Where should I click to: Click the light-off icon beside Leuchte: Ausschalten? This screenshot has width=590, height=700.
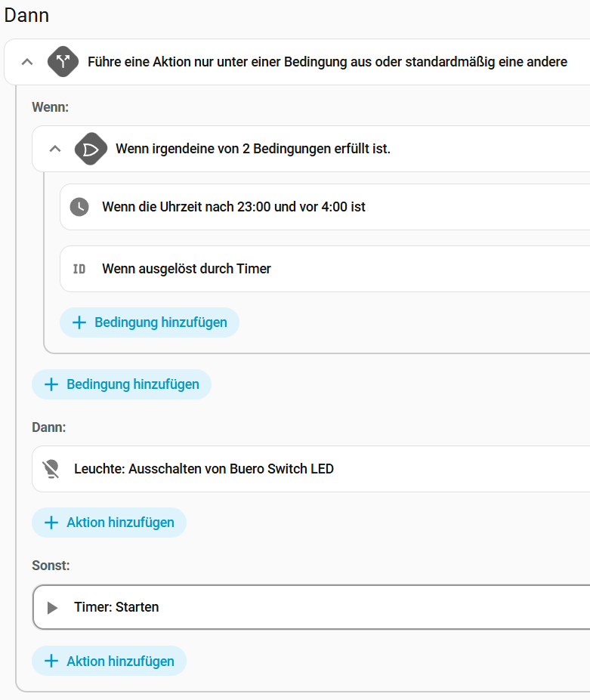point(51,469)
